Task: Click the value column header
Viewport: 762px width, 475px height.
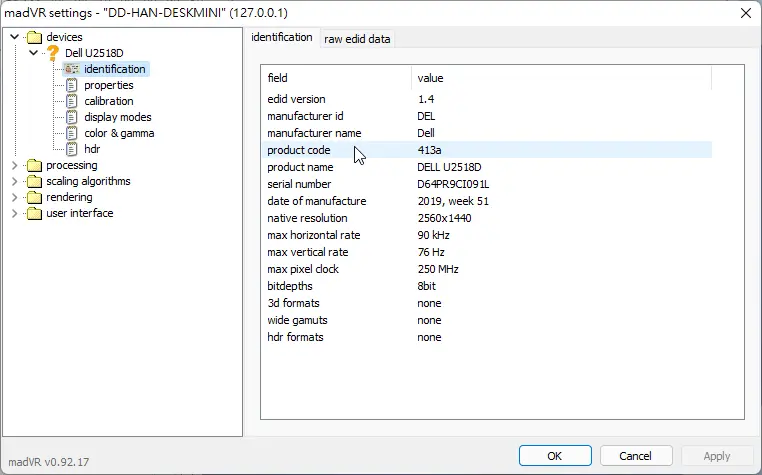Action: pyautogui.click(x=431, y=78)
